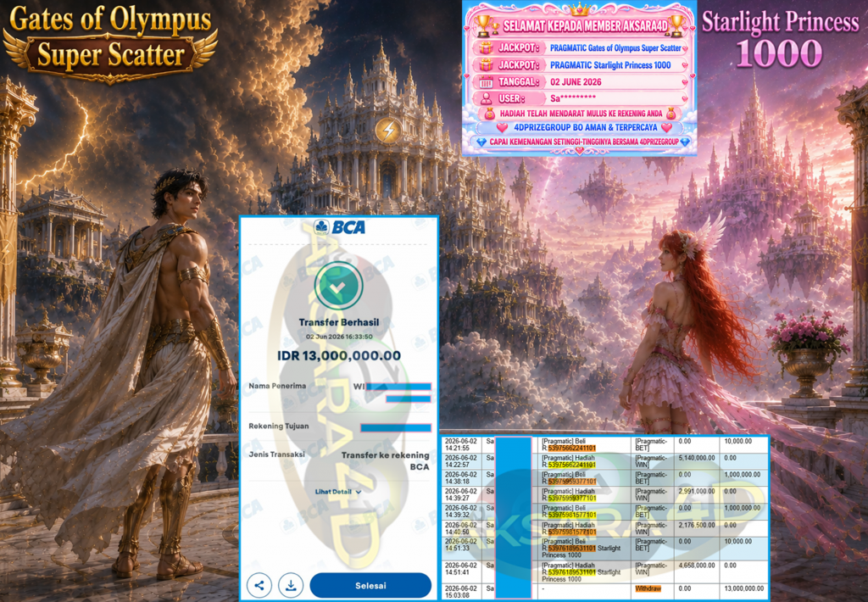The width and height of the screenshot is (868, 602).
Task: Click the '5,140,000.00' win amount
Action: pos(697,458)
